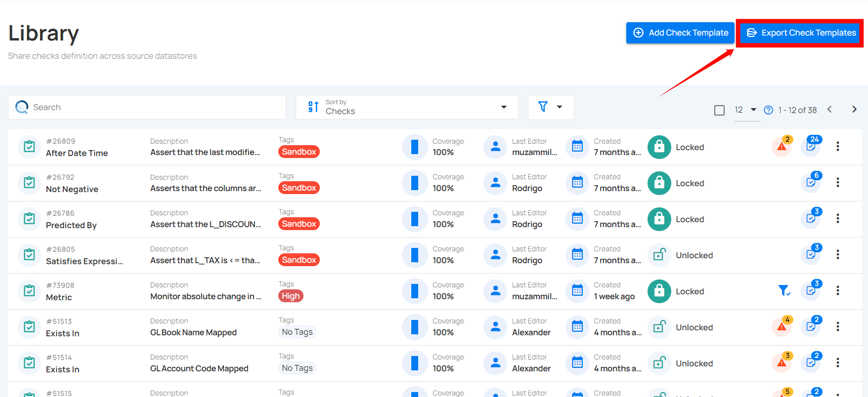
Task: Click the unlocked icon on GL Account Code Mapped
Action: click(659, 363)
